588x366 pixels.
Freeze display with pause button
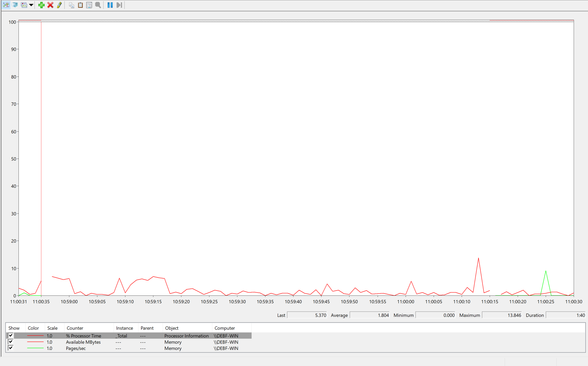110,5
